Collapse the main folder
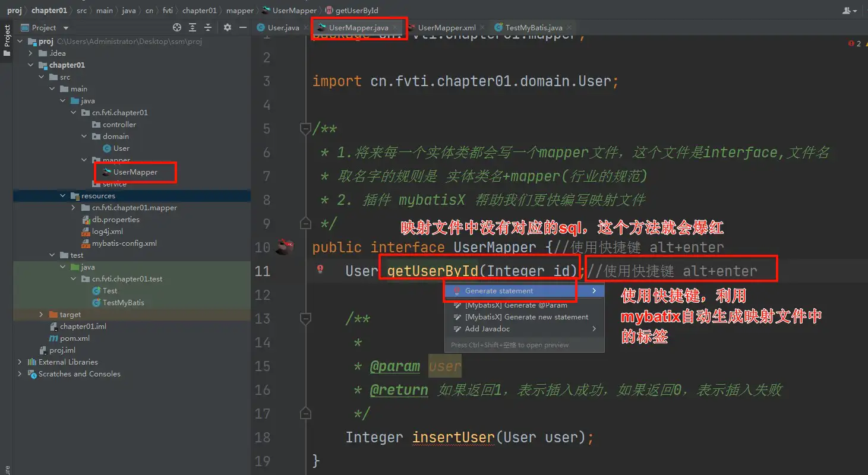868x475 pixels. coord(52,89)
